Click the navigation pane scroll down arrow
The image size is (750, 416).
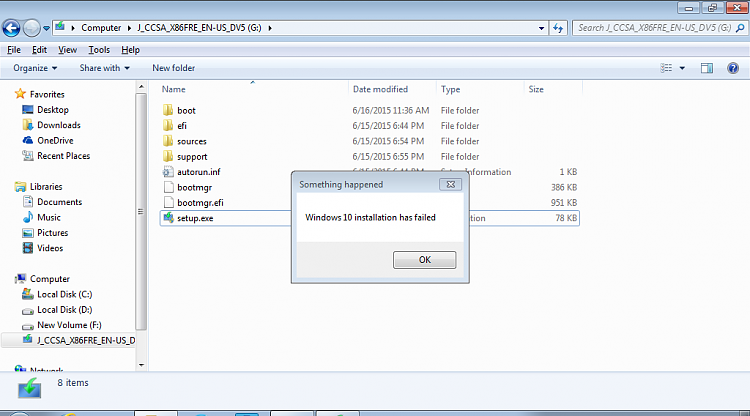(x=141, y=365)
